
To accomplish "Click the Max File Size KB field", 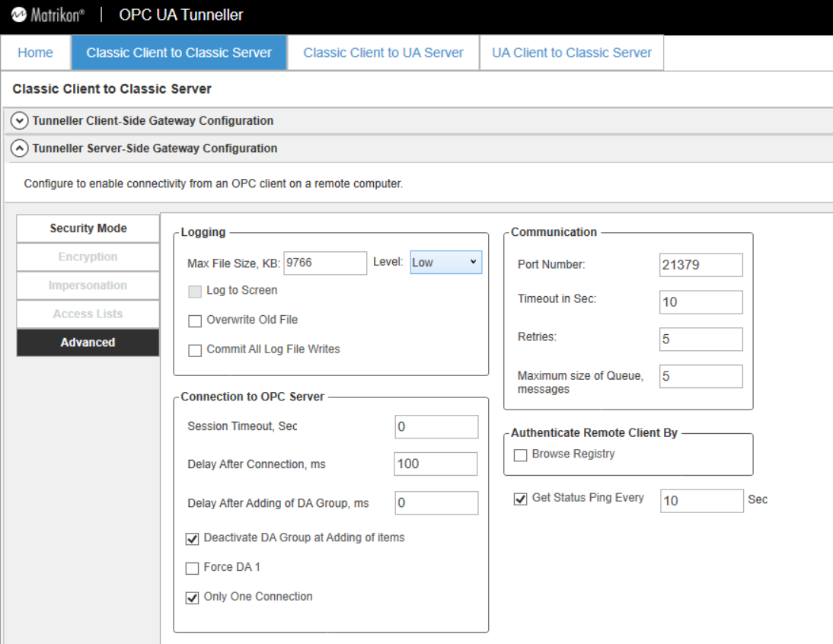I will pyautogui.click(x=325, y=263).
